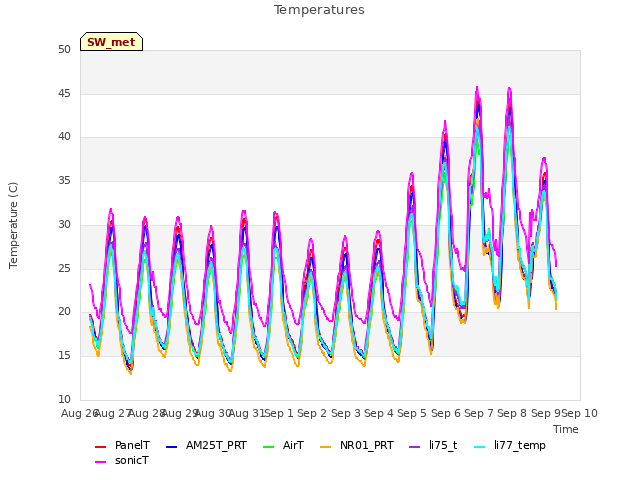Toggle the AM25T_PRT legend entry
This screenshot has height=480, width=640.
(206, 445)
